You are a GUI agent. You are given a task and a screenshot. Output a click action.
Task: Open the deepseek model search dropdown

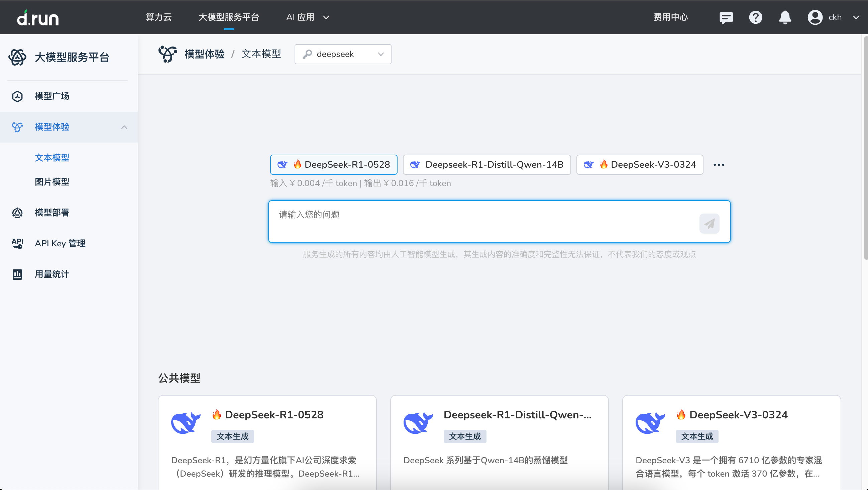pos(343,54)
